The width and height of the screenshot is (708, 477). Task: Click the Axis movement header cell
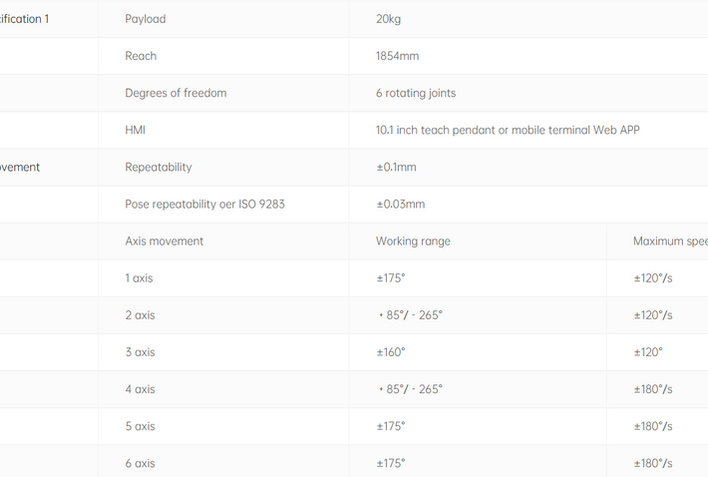[x=164, y=241]
